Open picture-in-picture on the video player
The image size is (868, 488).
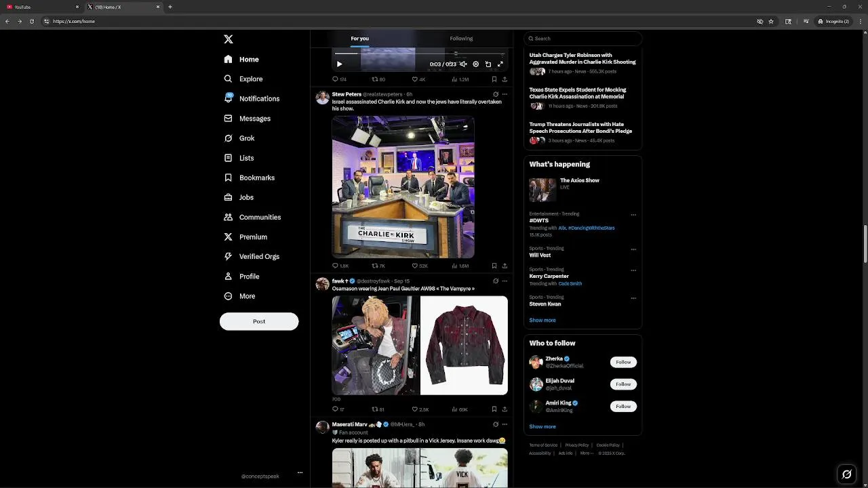coord(488,64)
